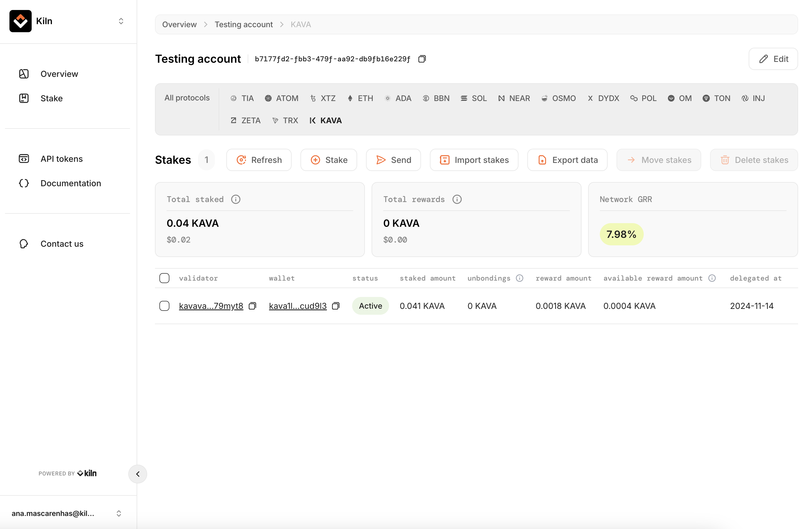Copy the validator address kavava...79myt8
The height and width of the screenshot is (529, 812).
point(252,306)
